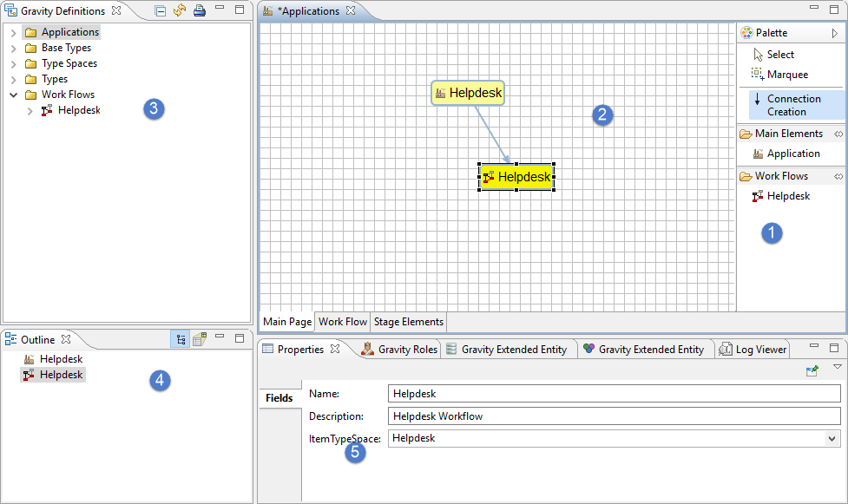Screen dimensions: 848x504
Task: Choose the Application element in the Palette
Action: (792, 154)
